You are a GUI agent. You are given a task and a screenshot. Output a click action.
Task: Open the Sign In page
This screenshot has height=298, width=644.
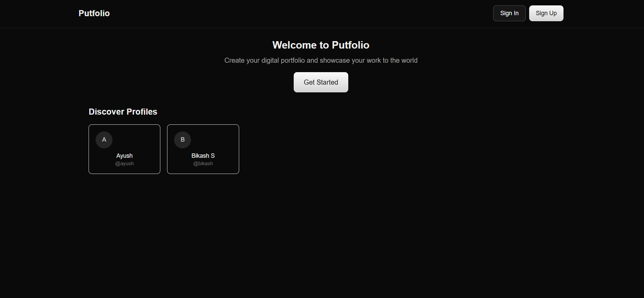(509, 13)
